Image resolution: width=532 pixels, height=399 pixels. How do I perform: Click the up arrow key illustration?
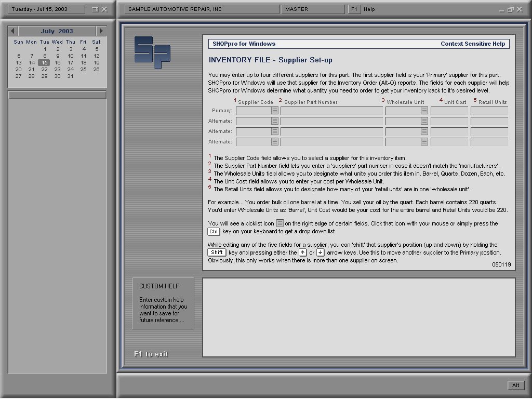(303, 252)
